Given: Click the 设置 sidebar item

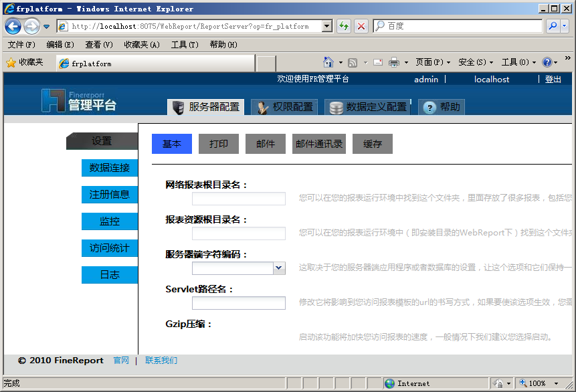Looking at the screenshot, I should tap(102, 141).
